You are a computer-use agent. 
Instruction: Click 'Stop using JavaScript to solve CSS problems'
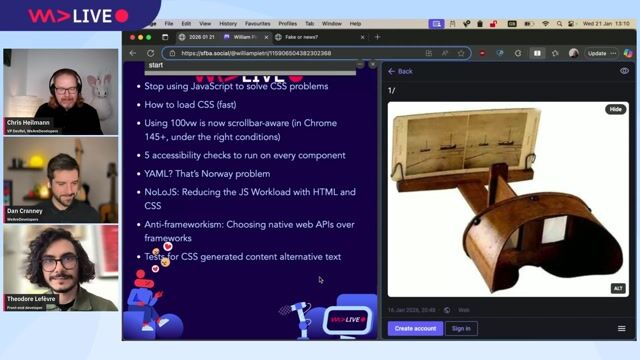tap(236, 87)
